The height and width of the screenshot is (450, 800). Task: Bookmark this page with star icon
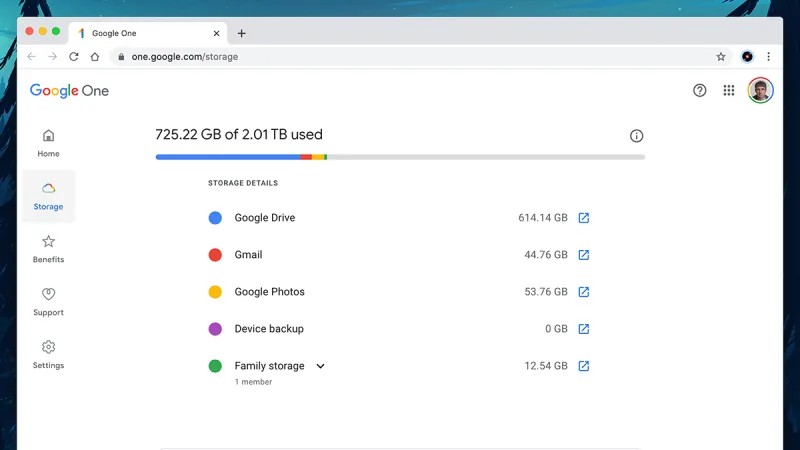pyautogui.click(x=720, y=57)
